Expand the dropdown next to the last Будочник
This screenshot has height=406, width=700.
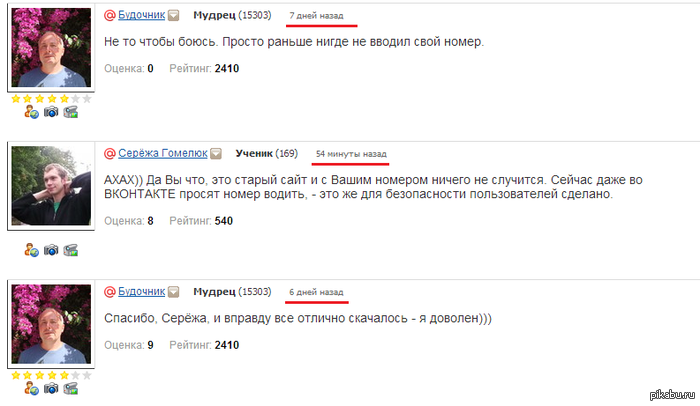[174, 292]
